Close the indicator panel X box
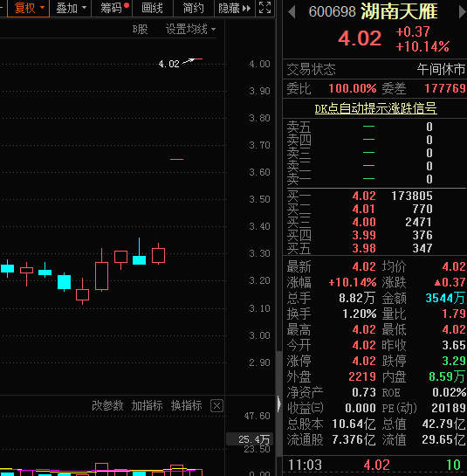 click(x=216, y=406)
